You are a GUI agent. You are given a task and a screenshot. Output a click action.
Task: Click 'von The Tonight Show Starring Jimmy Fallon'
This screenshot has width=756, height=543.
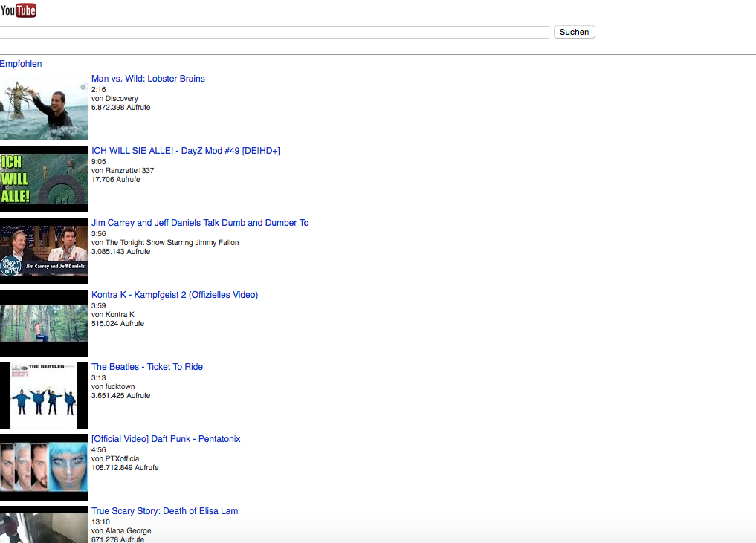click(165, 242)
